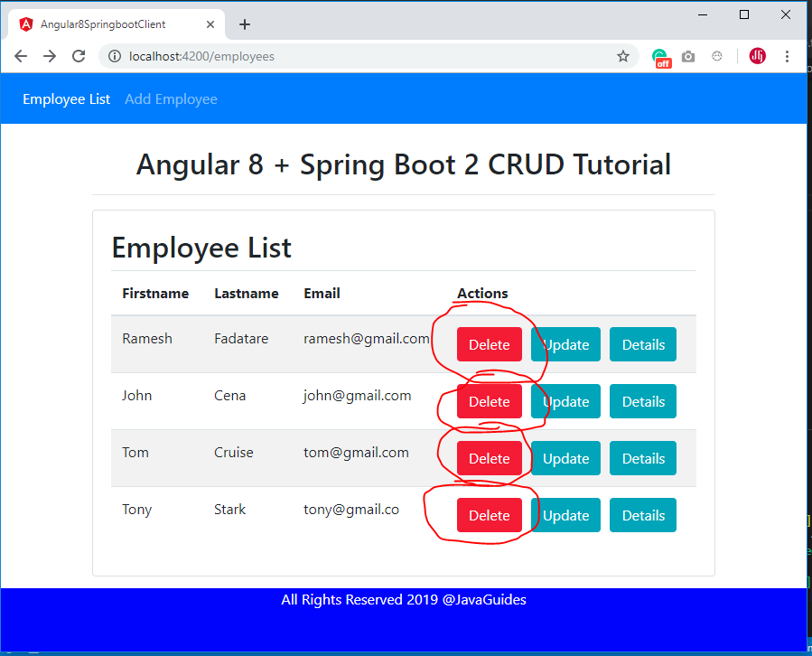Click the round red browser extension icon
The height and width of the screenshot is (656, 812).
point(757,56)
